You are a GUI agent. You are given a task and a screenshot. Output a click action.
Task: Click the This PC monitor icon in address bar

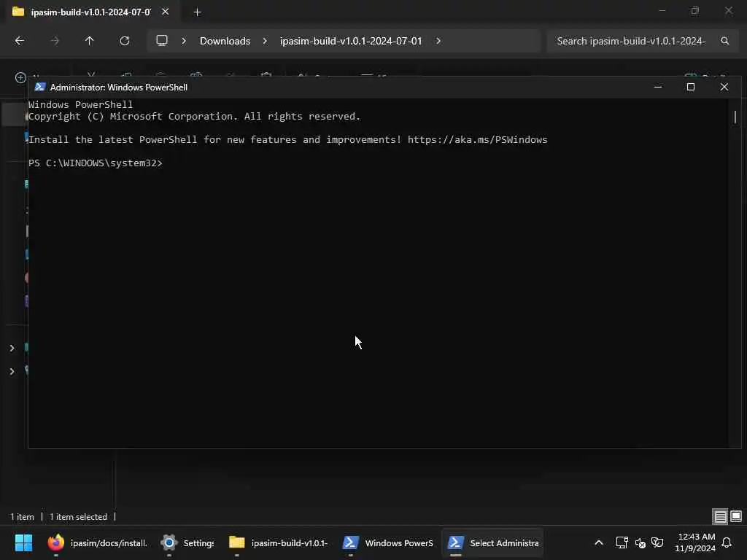click(x=162, y=41)
